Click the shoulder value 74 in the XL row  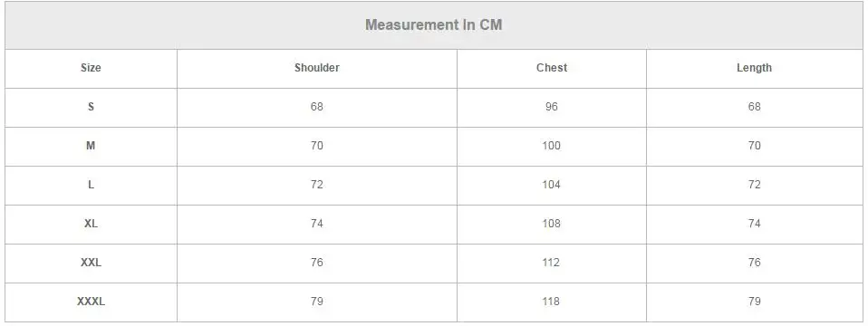pyautogui.click(x=316, y=224)
